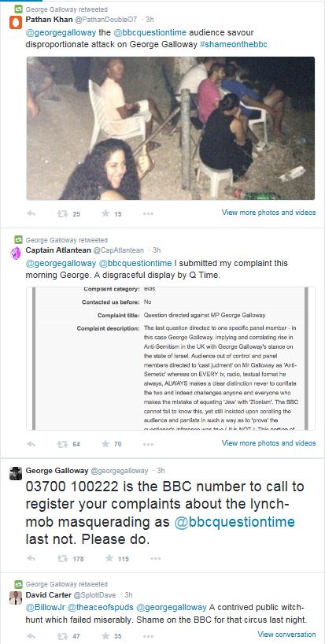
Task: Open Captain Atlantean's profile avatar
Action: pyautogui.click(x=16, y=253)
